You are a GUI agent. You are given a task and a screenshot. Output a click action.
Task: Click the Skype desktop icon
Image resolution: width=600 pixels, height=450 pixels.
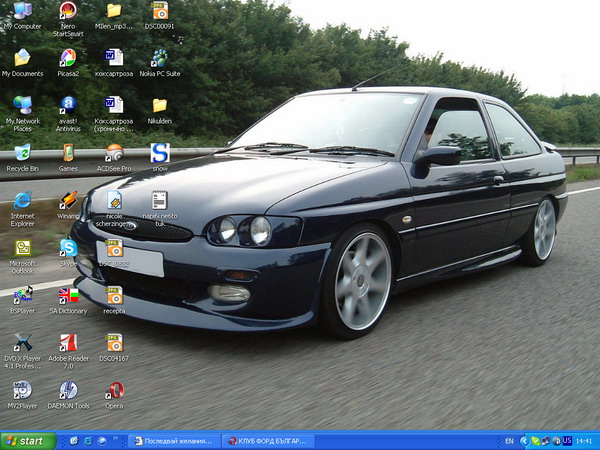(68, 247)
